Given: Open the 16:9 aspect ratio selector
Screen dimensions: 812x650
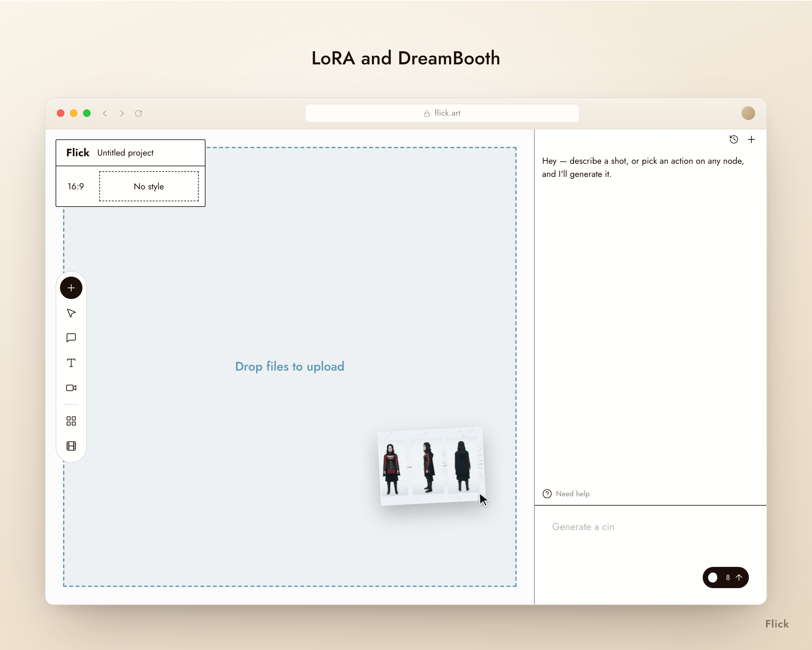Looking at the screenshot, I should tap(76, 187).
